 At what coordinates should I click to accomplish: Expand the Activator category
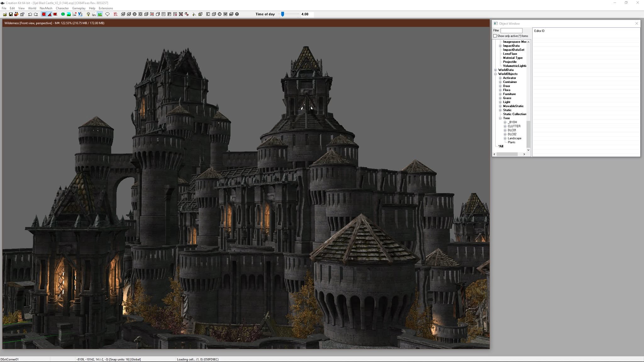tap(500, 78)
